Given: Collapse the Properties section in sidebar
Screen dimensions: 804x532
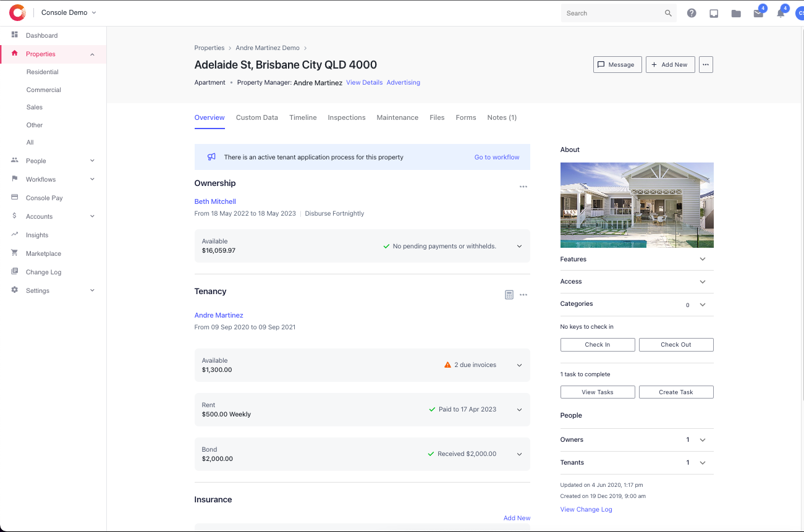Looking at the screenshot, I should click(92, 54).
